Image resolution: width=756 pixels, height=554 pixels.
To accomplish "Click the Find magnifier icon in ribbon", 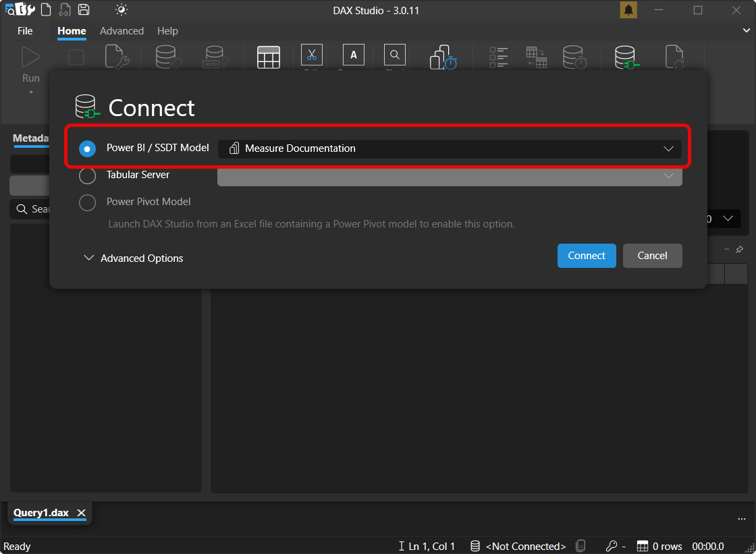I will pos(394,55).
